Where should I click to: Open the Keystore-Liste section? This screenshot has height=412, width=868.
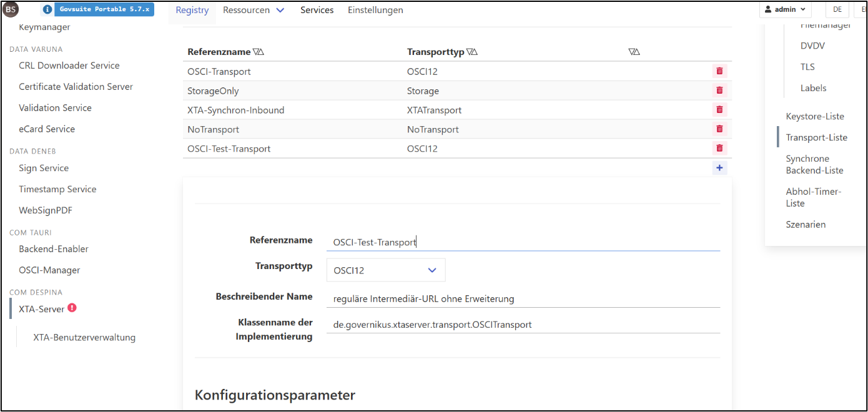pyautogui.click(x=814, y=116)
